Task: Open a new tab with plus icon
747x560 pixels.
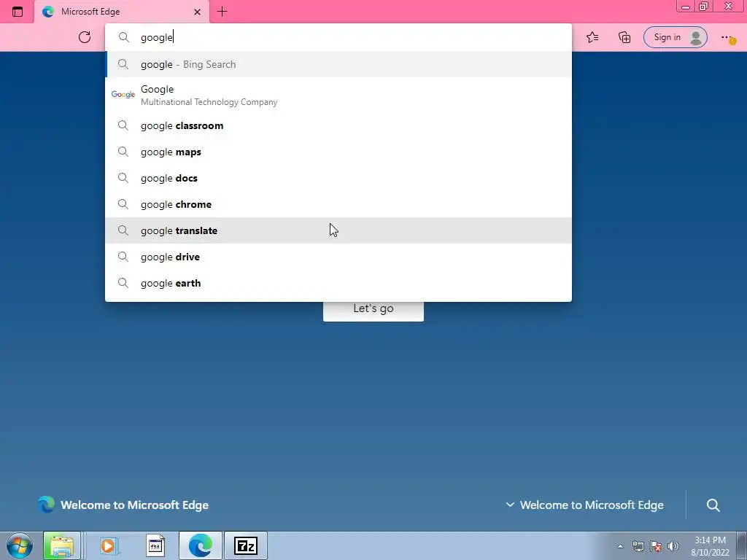Action: coord(222,12)
